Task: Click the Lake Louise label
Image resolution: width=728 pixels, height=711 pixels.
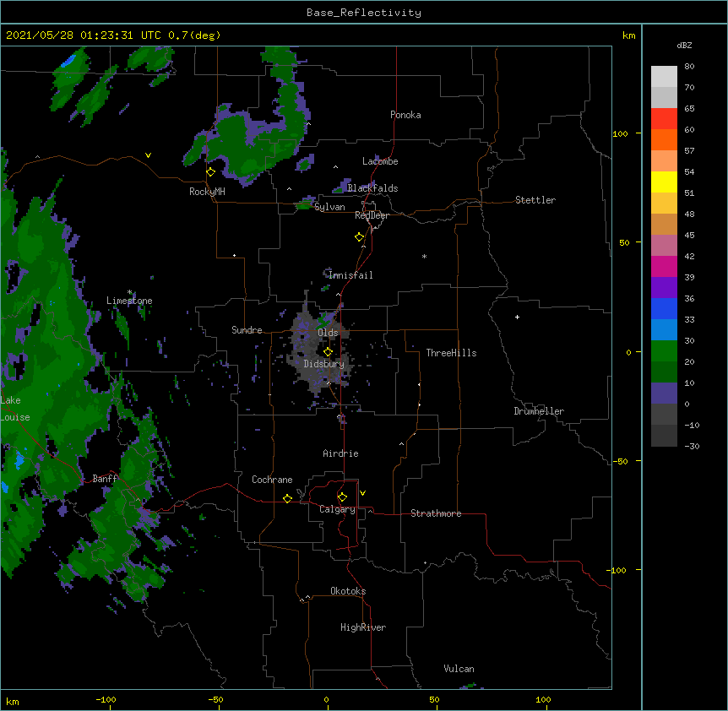Action: pyautogui.click(x=15, y=409)
